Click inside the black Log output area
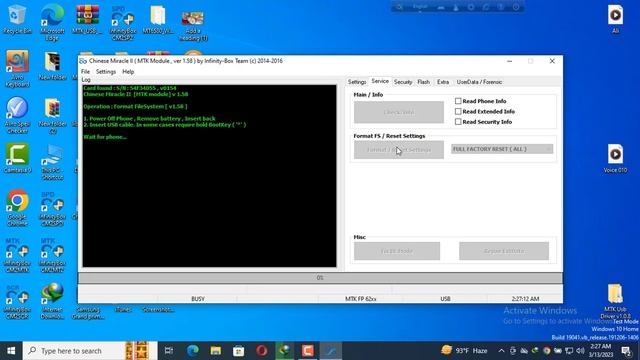The width and height of the screenshot is (640, 360). pyautogui.click(x=209, y=176)
